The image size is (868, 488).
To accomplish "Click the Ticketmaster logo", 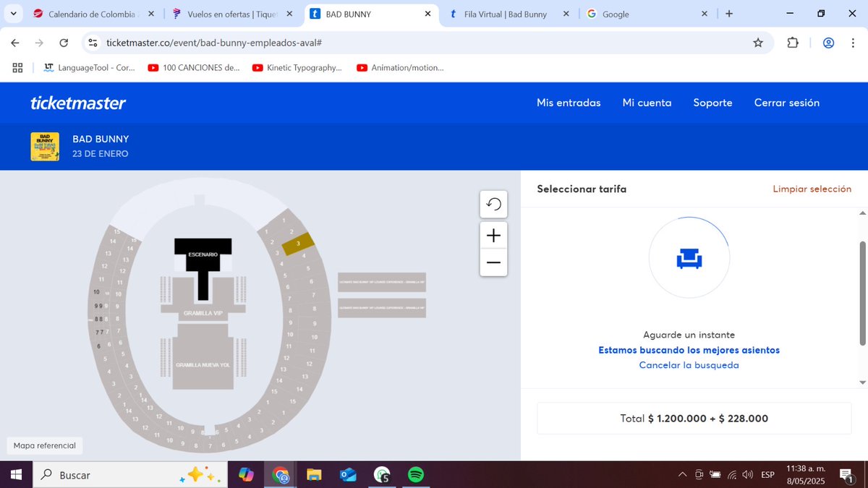I will pyautogui.click(x=78, y=103).
